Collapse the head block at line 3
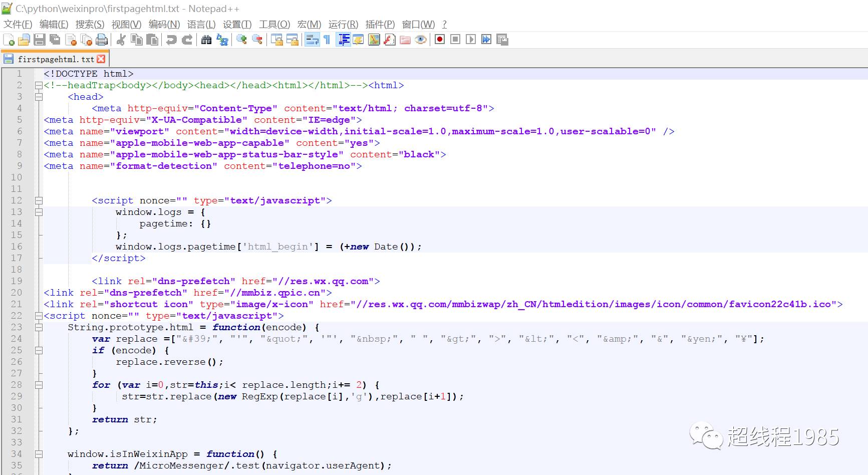868x475 pixels. 39,97
